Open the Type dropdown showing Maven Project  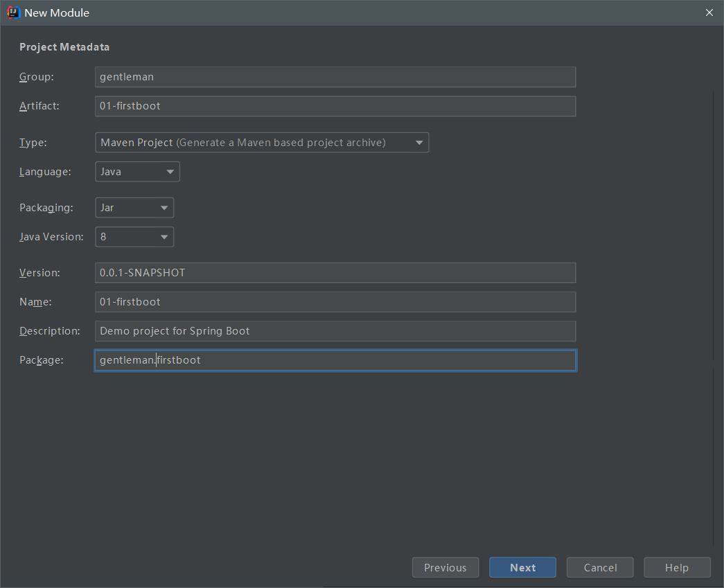261,143
